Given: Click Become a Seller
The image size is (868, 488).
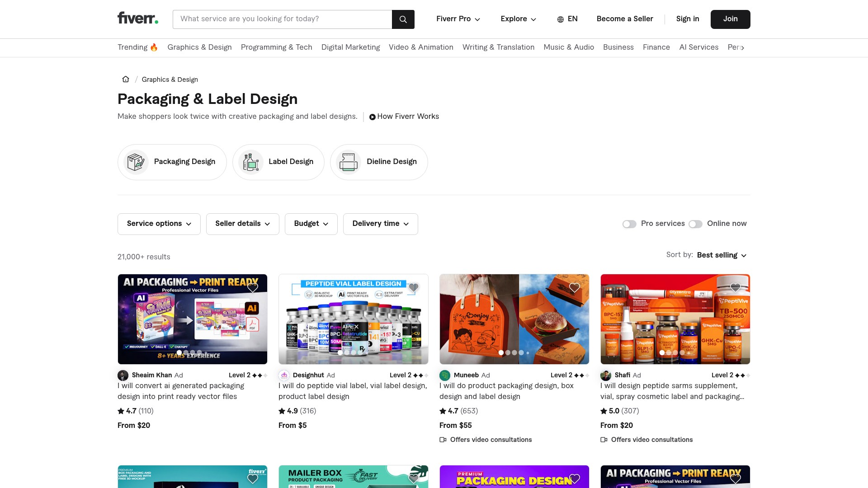Looking at the screenshot, I should (625, 19).
